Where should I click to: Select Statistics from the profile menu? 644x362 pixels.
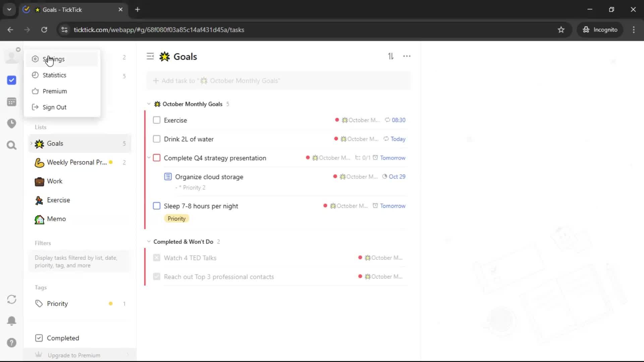54,75
